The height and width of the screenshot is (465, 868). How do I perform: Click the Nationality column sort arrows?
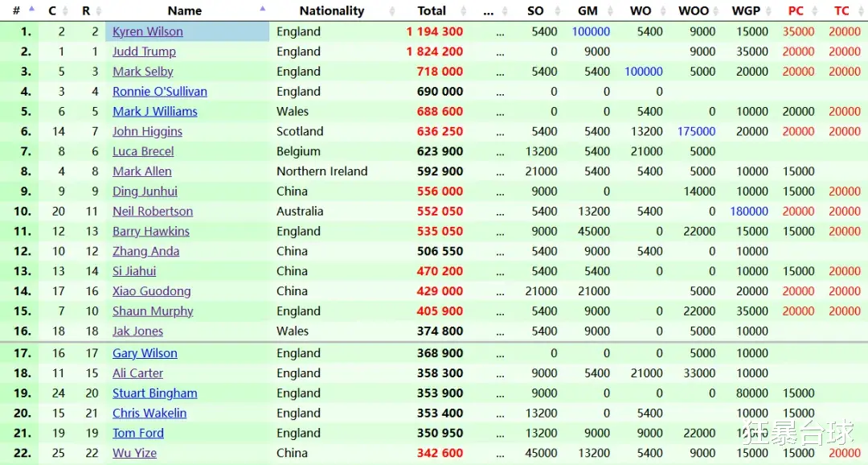coord(392,10)
